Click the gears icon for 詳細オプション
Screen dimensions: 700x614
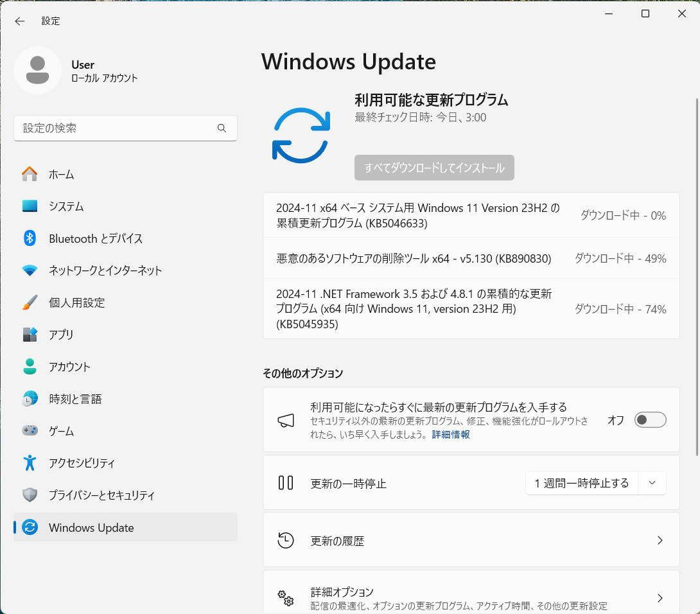point(286,598)
